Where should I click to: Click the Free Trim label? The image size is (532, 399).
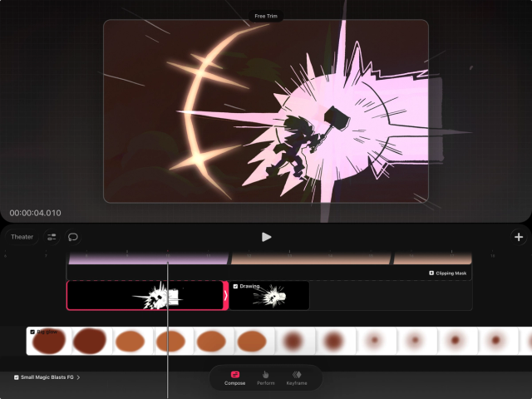(x=266, y=16)
